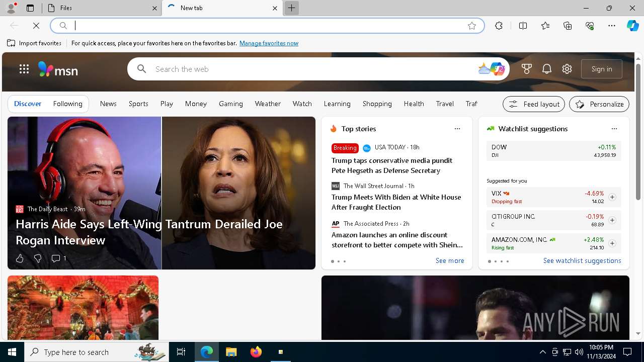This screenshot has width=644, height=362.
Task: Open Feed layout options
Action: pyautogui.click(x=534, y=104)
